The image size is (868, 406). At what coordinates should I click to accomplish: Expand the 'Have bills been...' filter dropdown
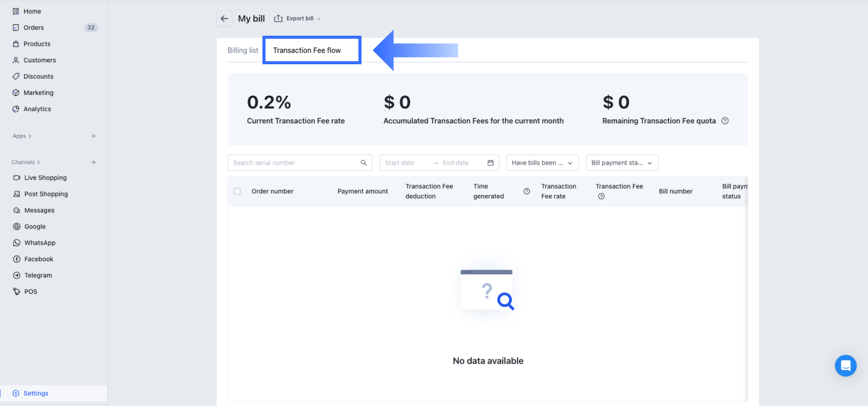pyautogui.click(x=542, y=163)
